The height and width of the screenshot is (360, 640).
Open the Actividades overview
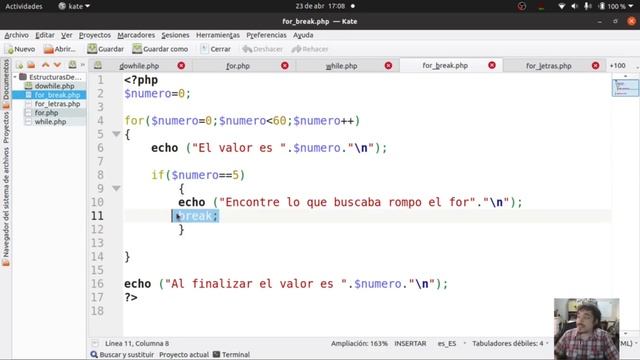point(24,6)
